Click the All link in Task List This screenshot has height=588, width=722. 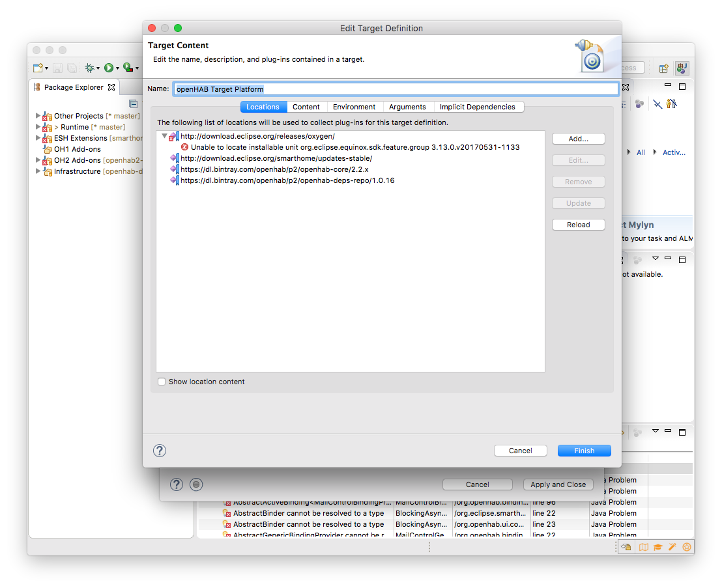point(641,152)
